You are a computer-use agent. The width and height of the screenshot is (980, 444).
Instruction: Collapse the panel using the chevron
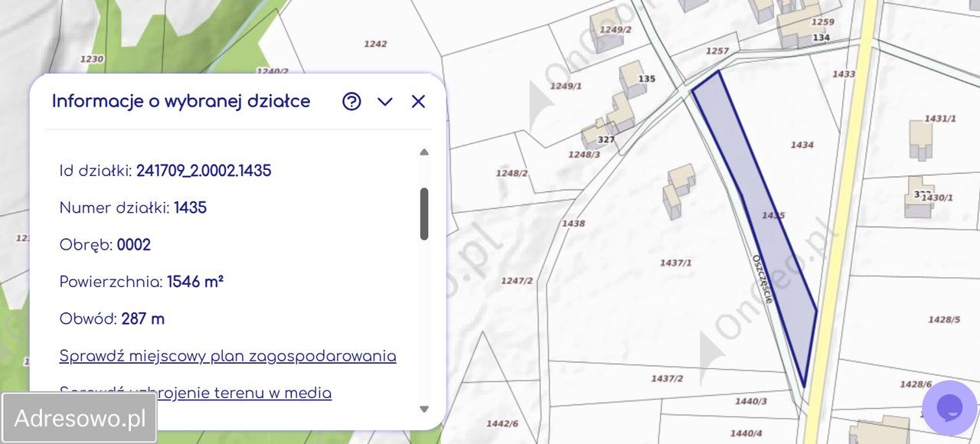click(385, 101)
